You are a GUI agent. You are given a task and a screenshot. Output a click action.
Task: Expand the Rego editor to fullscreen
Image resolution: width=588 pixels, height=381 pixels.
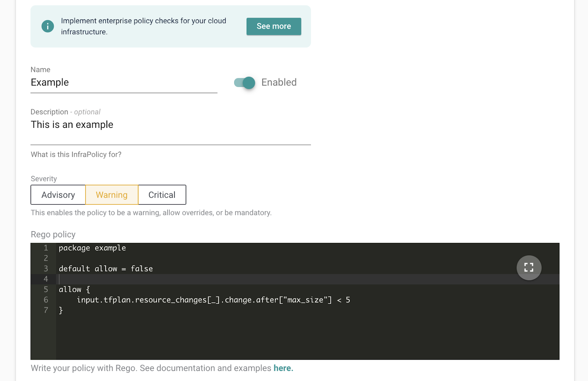click(x=528, y=267)
